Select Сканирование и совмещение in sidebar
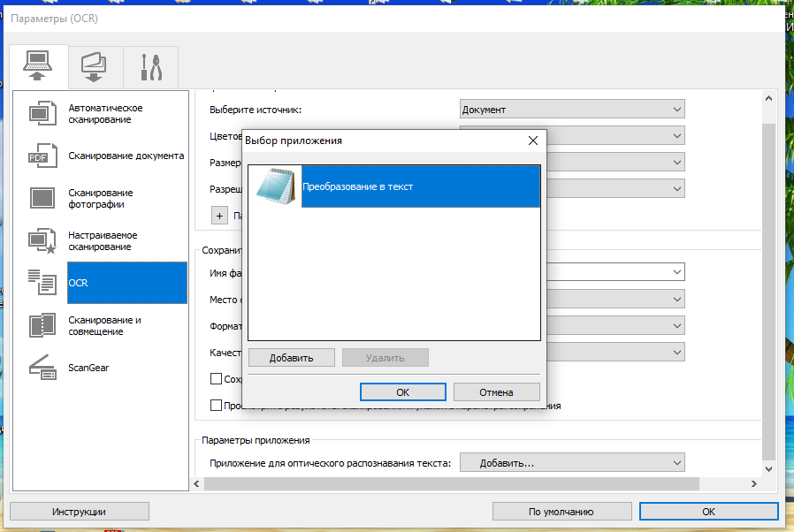Screen dimensions: 794x532 point(105,325)
